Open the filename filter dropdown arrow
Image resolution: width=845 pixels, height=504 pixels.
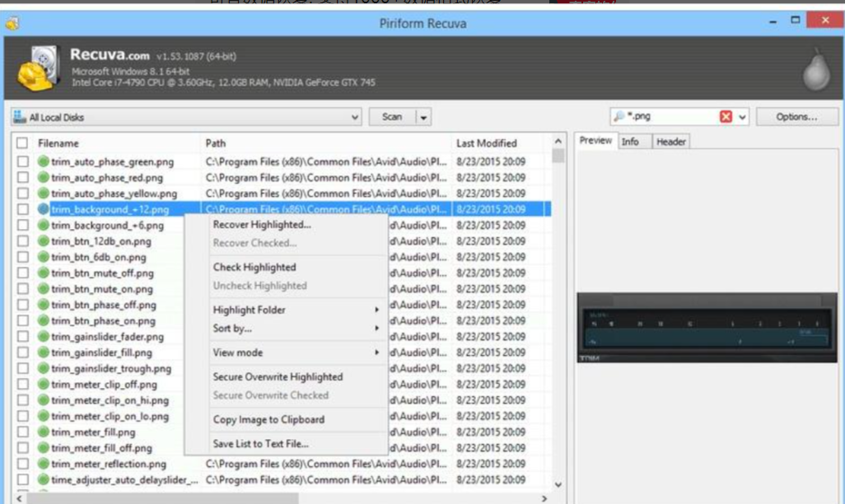(742, 117)
